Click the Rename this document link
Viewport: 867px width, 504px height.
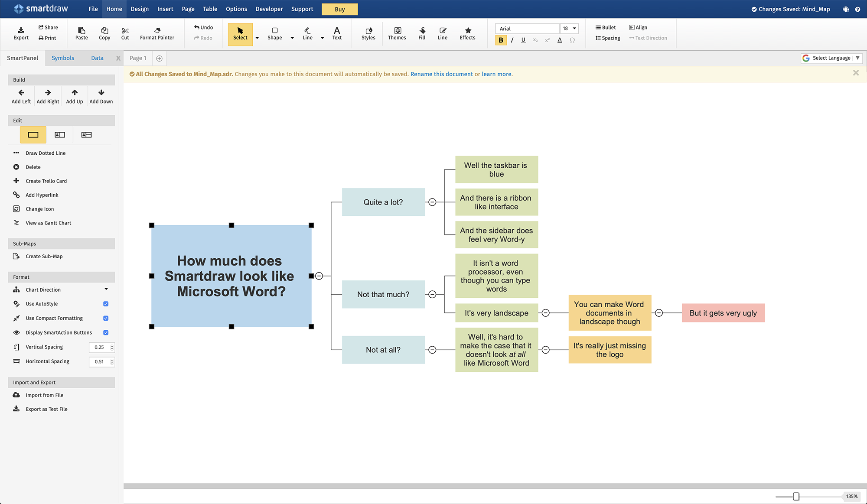(x=441, y=74)
